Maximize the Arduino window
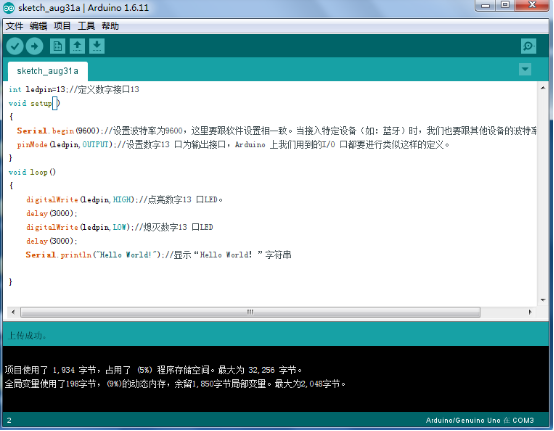 coord(506,5)
